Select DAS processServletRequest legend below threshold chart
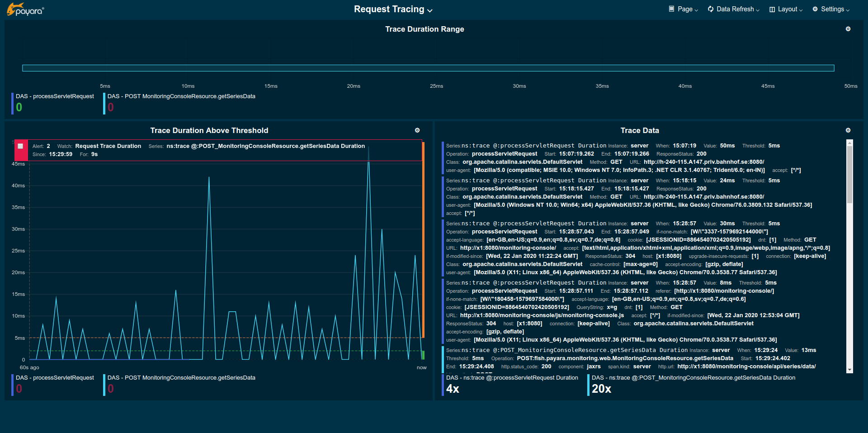 53,385
